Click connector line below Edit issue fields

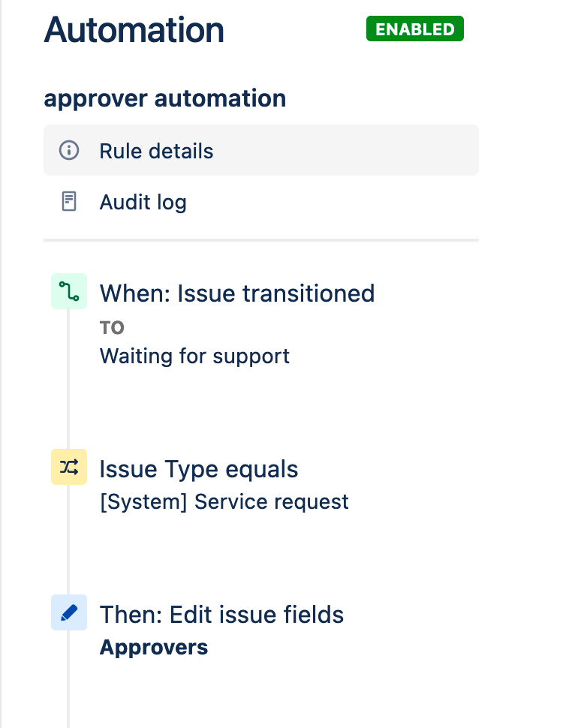68,678
